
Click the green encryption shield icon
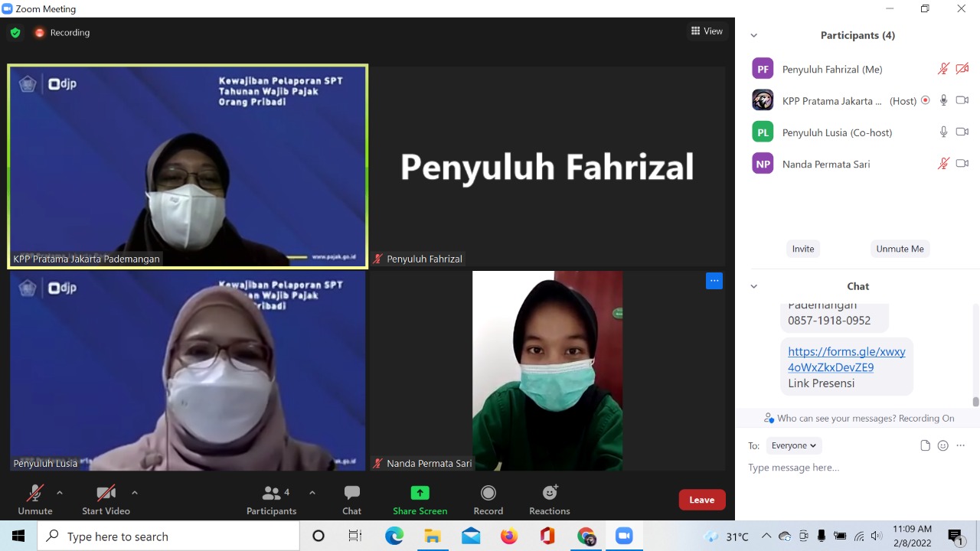pyautogui.click(x=15, y=33)
